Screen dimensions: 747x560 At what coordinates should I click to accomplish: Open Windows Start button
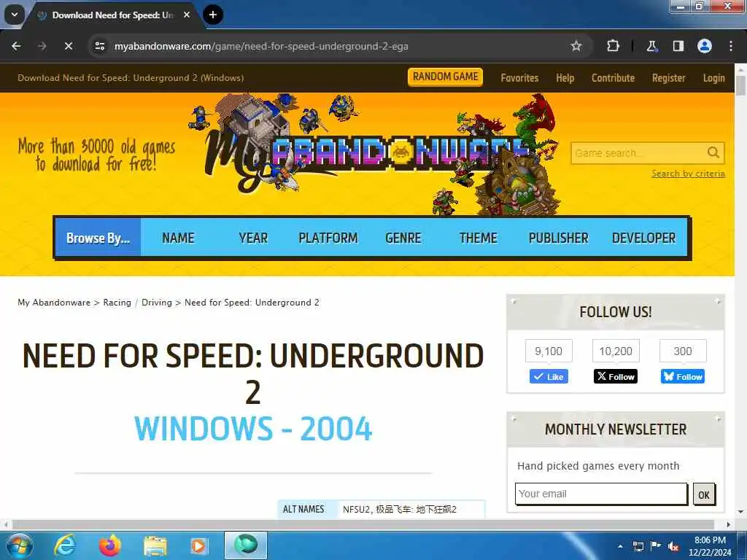pos(19,545)
